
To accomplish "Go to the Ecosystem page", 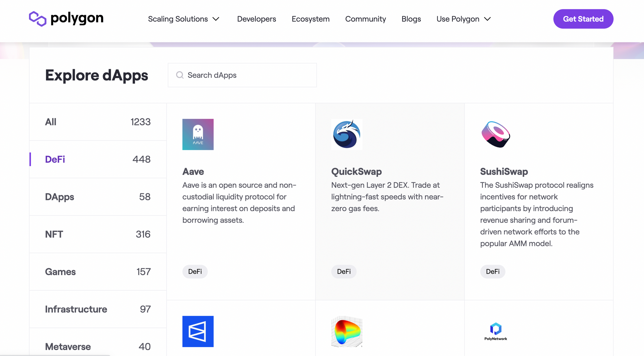I will click(x=310, y=19).
